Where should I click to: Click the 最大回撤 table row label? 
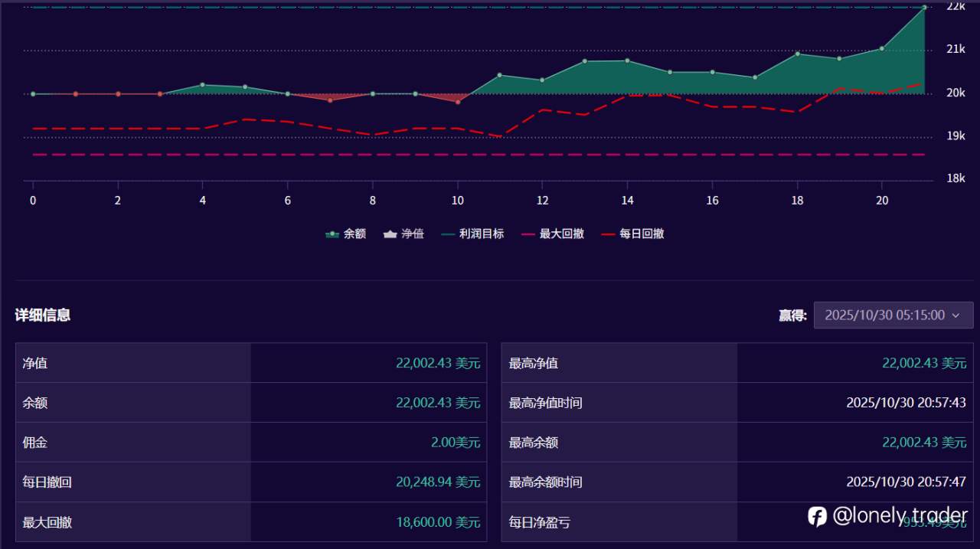tap(47, 522)
